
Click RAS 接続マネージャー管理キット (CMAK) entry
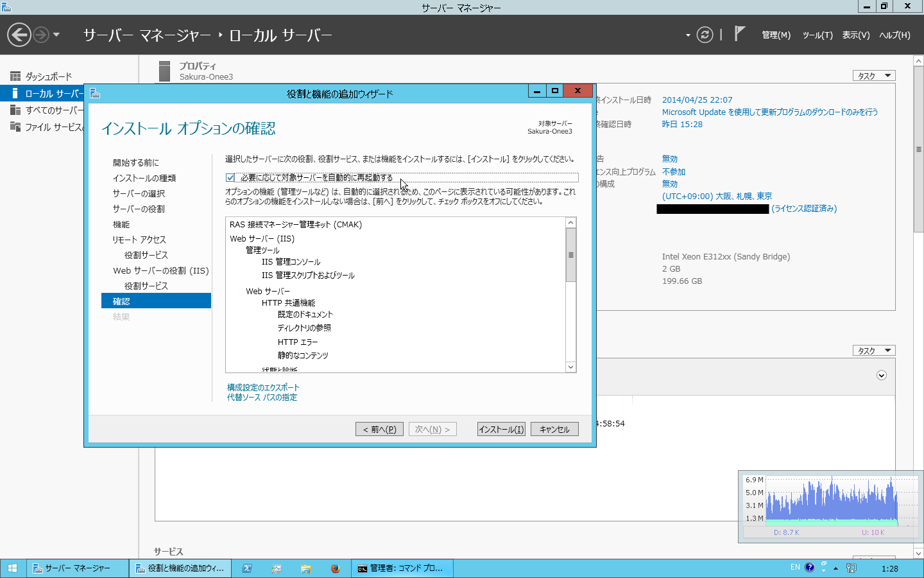pos(296,224)
